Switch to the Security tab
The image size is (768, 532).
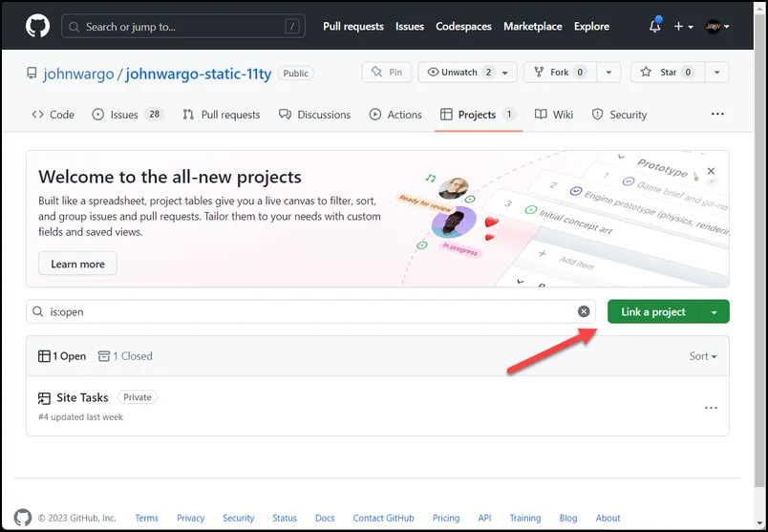point(620,115)
